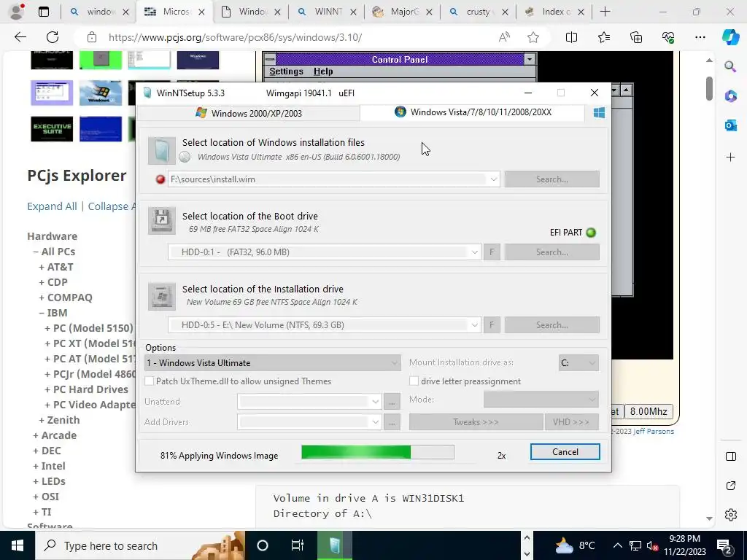Open the notification center icon

point(724,545)
